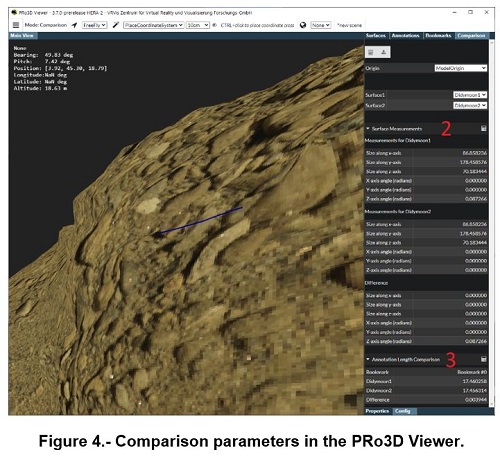Select the pen tool icon in the toolbar

(116, 25)
